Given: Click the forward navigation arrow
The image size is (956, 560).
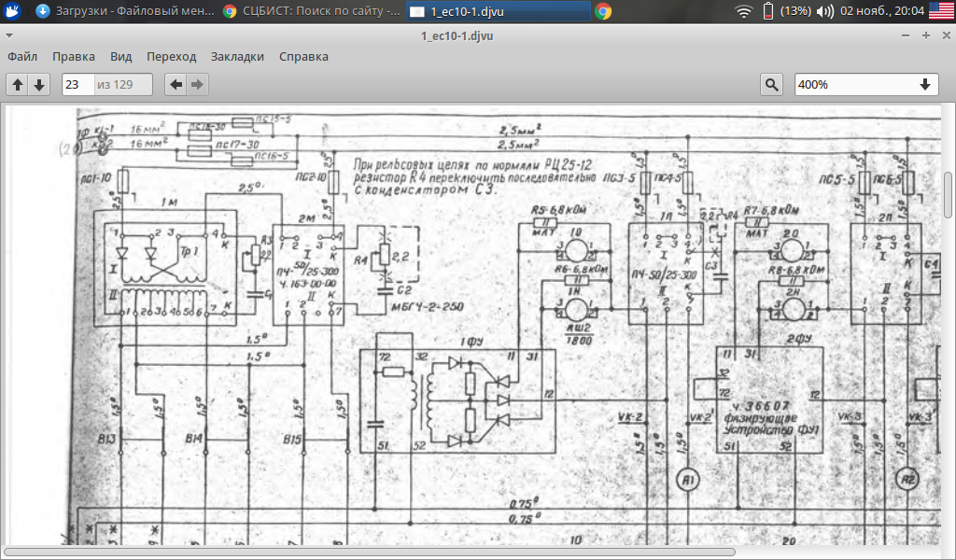Looking at the screenshot, I should pos(197,85).
